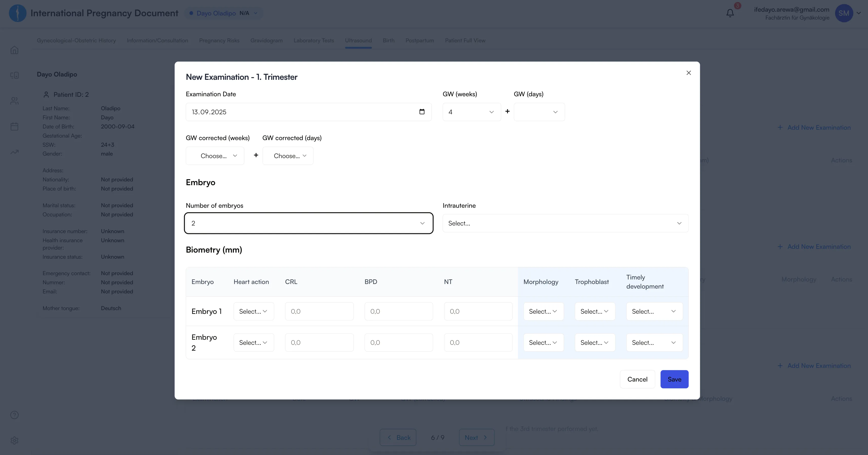Close the New Examination dialog
Image resolution: width=868 pixels, height=455 pixels.
point(688,73)
